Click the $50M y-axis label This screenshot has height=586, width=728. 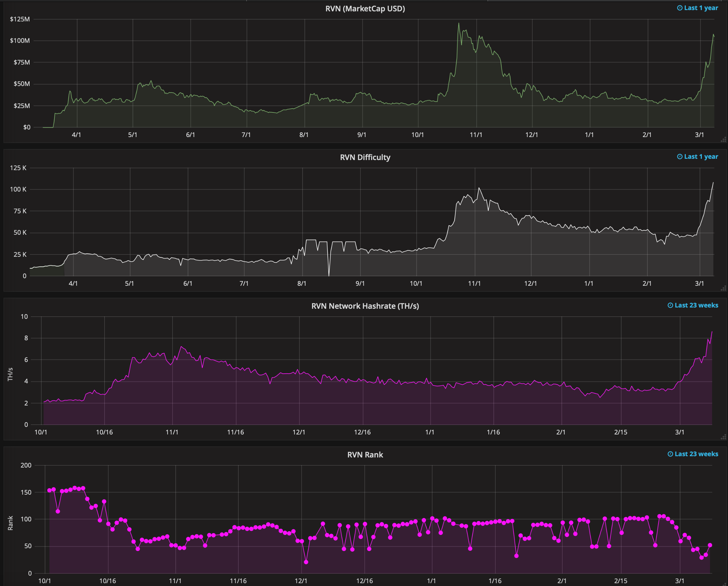22,84
